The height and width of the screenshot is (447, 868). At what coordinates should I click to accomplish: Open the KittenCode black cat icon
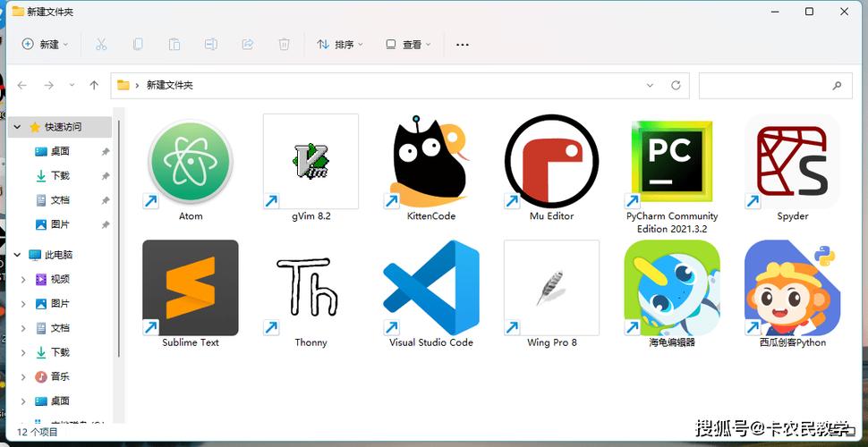[431, 162]
